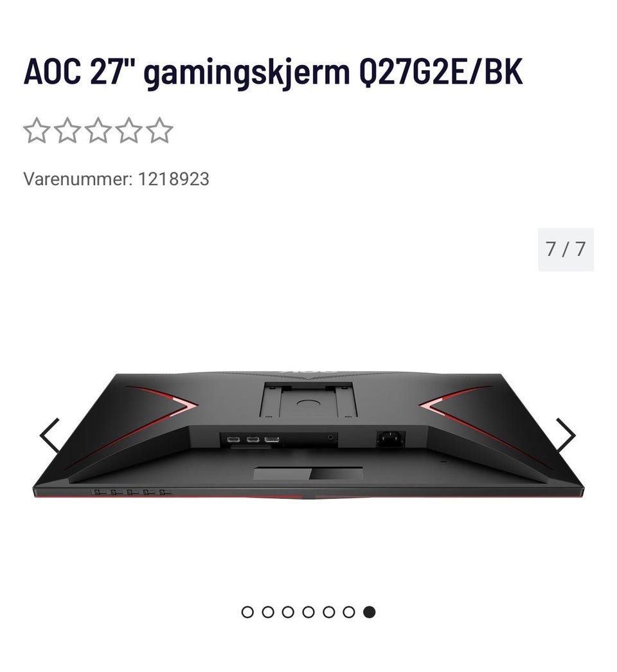Select the second carousel dot

pyautogui.click(x=268, y=612)
